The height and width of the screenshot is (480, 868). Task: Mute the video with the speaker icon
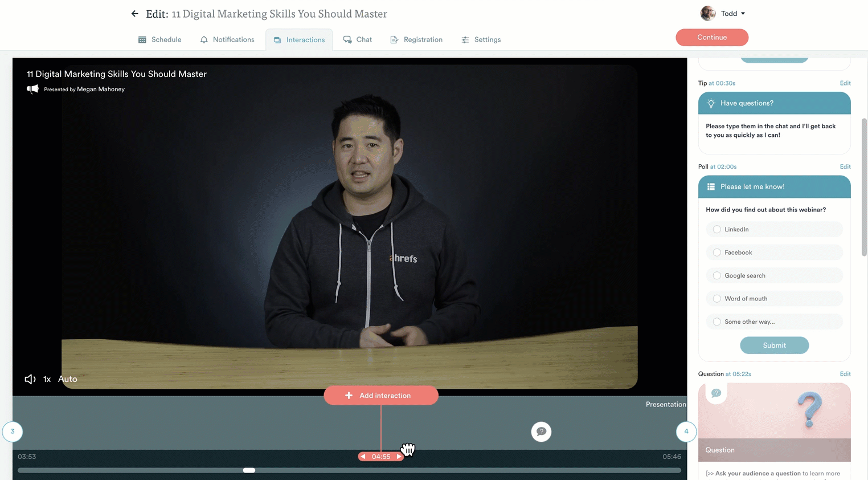(29, 379)
